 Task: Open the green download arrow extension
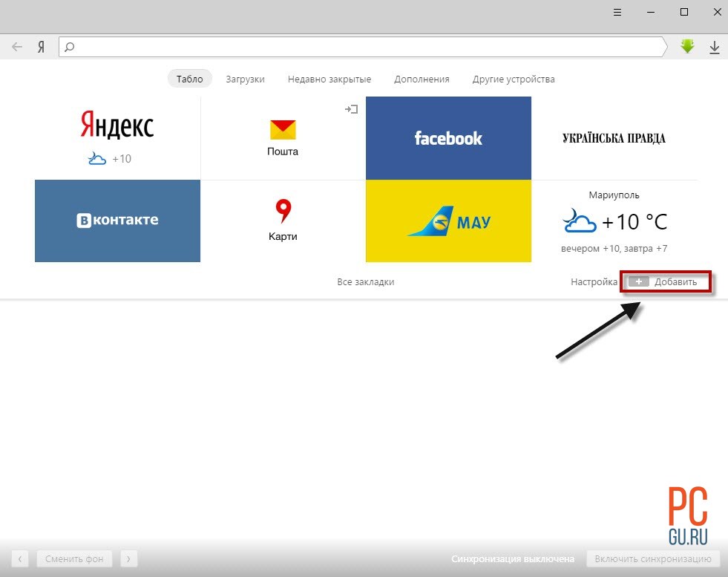tap(687, 47)
